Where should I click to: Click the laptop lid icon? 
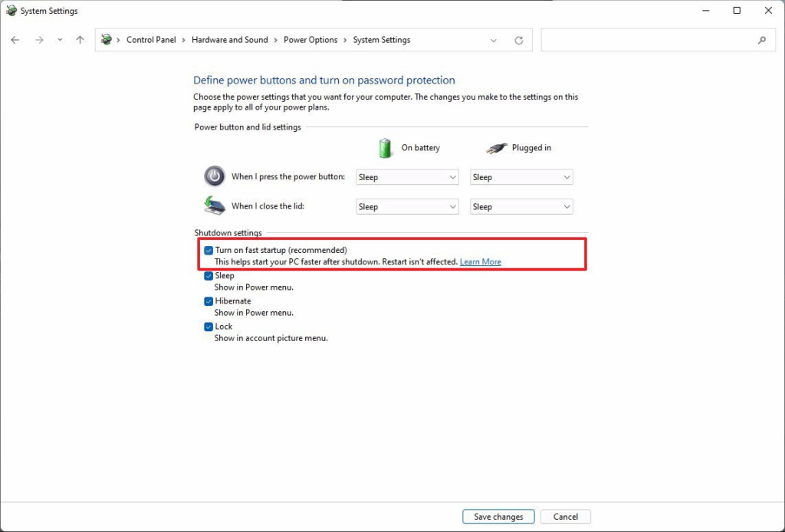tap(215, 205)
